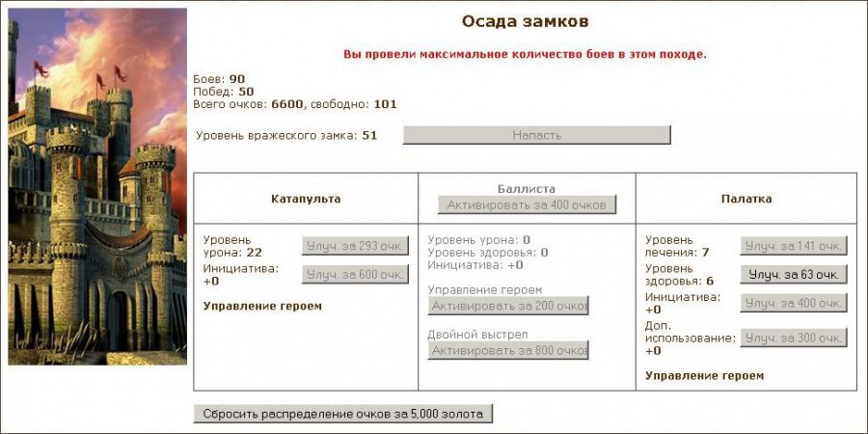Screen dimensions: 868x434
Task: Click the castle siege artwork image
Action: (x=97, y=186)
